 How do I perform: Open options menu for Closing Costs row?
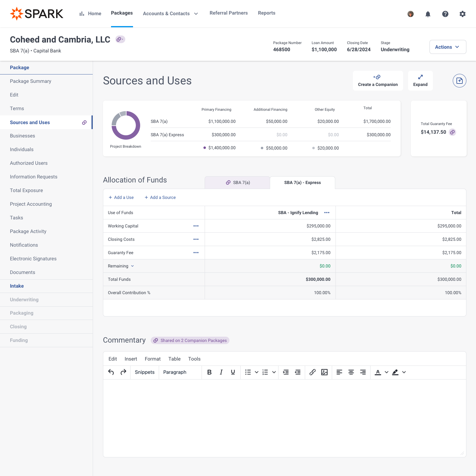[x=196, y=239]
